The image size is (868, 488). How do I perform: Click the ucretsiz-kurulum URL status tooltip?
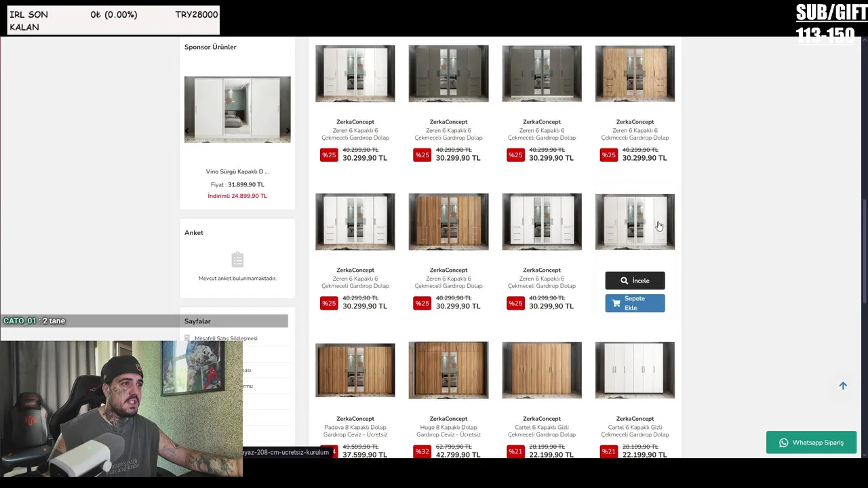tap(286, 452)
